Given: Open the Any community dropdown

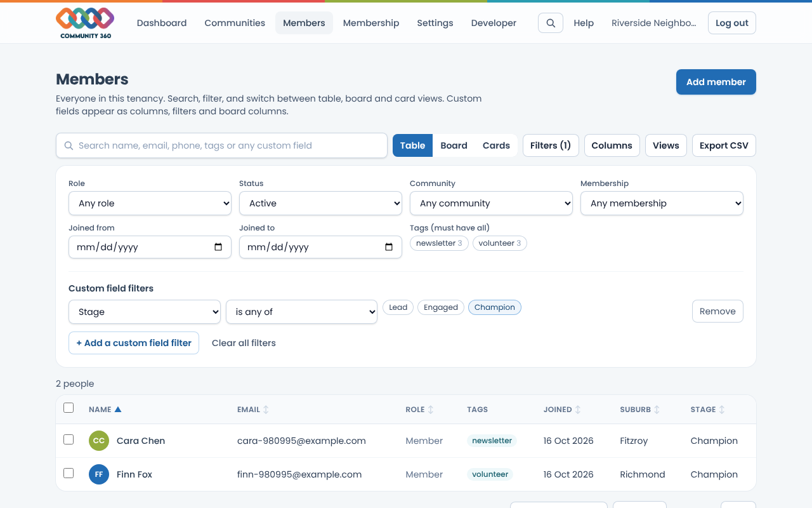Looking at the screenshot, I should [x=491, y=203].
